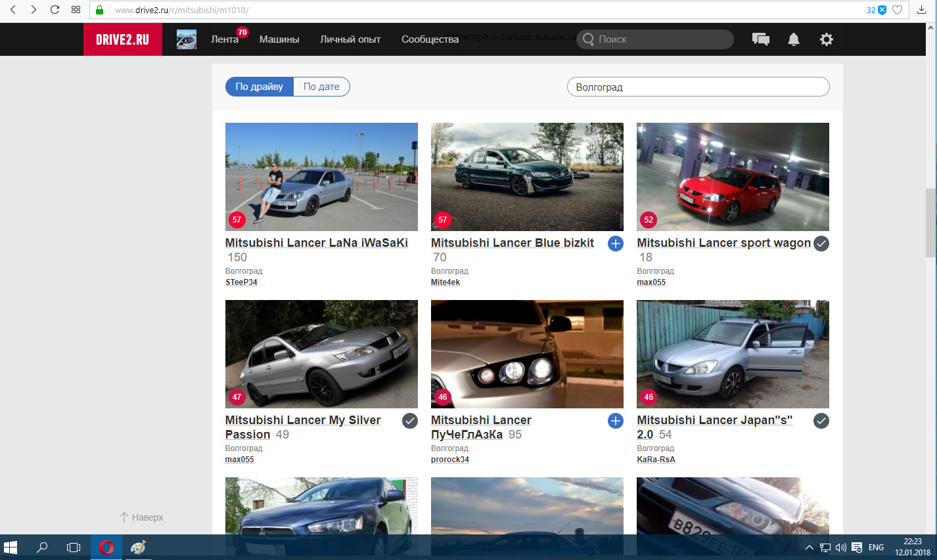Reload the page with the refresh icon
Viewport: 937px width, 560px height.
pyautogui.click(x=55, y=10)
